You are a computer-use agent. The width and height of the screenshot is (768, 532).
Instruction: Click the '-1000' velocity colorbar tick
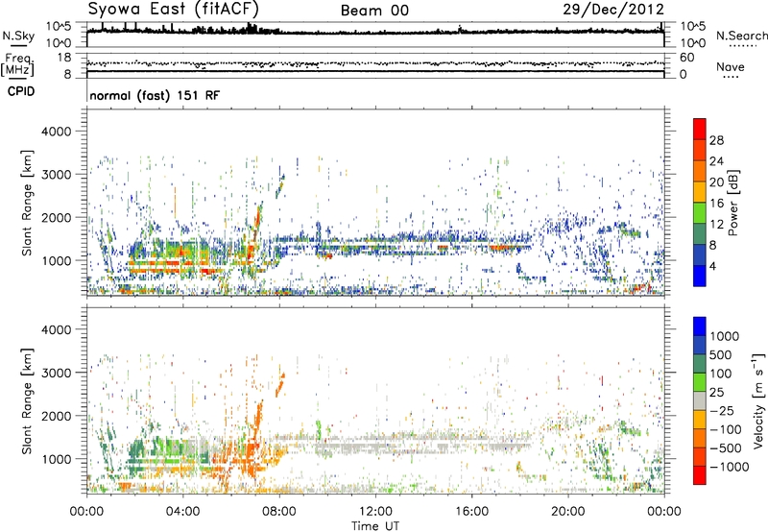point(730,467)
